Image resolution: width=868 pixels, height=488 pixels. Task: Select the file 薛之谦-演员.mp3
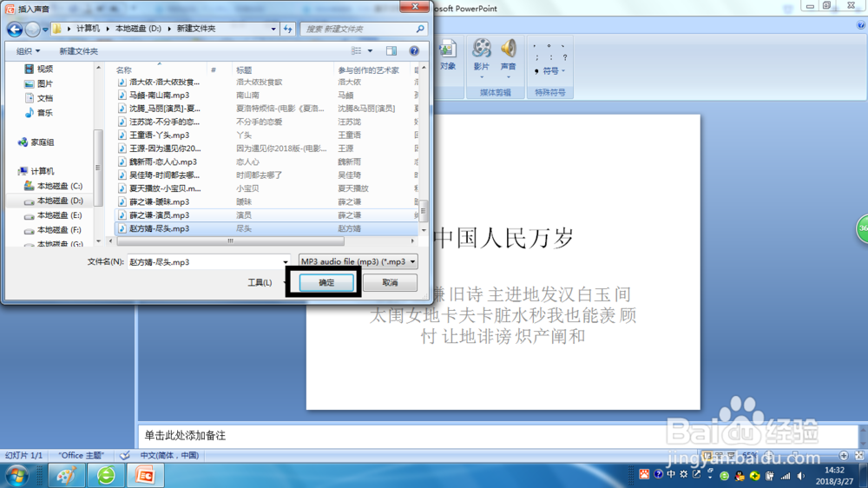(x=159, y=215)
